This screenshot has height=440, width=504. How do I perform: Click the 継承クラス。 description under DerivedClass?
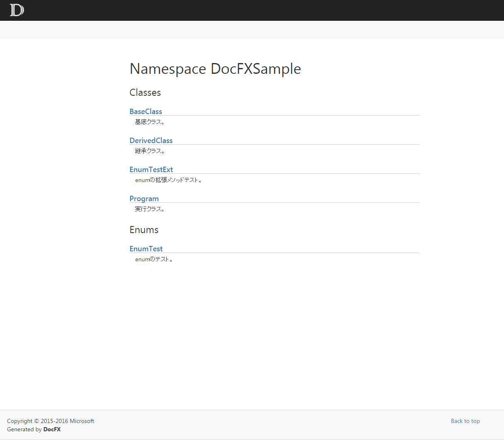(150, 151)
